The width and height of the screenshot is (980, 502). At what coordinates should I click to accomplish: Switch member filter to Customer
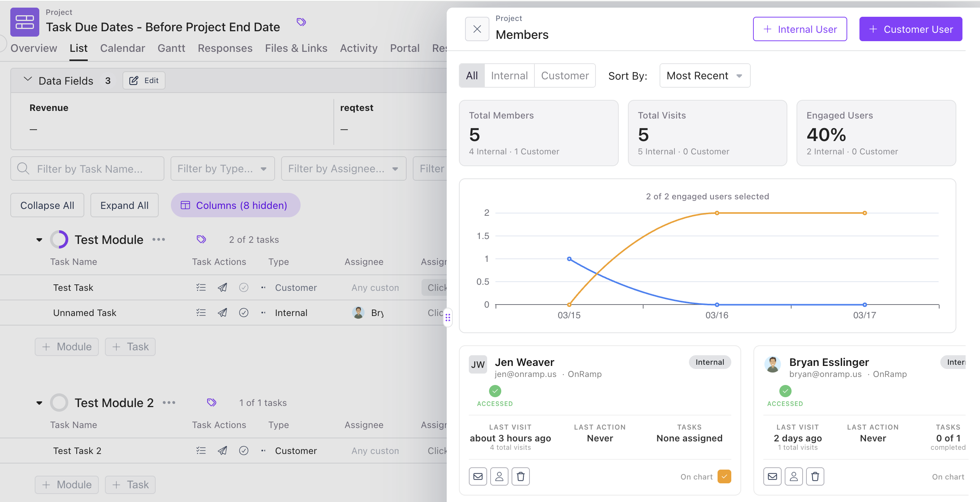[x=565, y=75]
